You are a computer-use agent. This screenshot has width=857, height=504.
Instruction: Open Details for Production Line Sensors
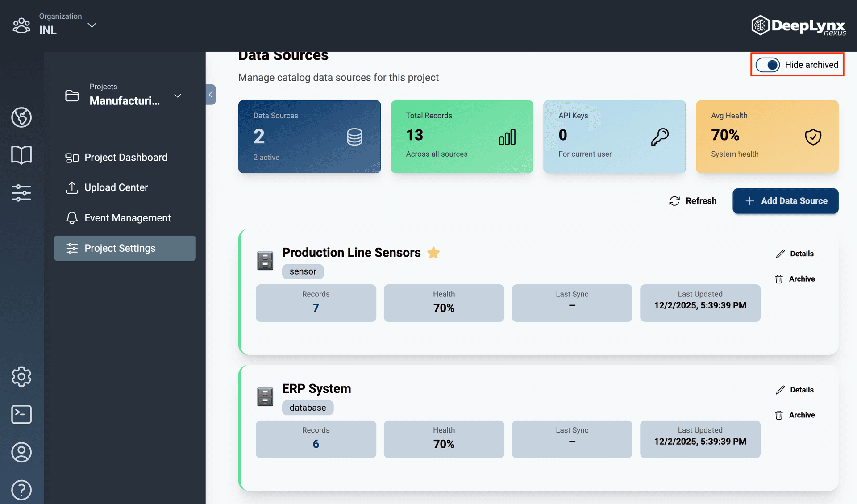tap(795, 254)
